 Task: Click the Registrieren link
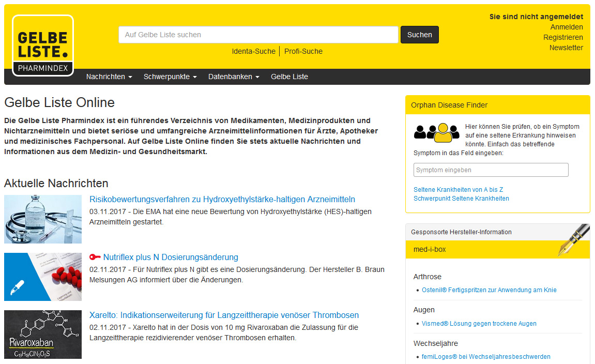563,37
